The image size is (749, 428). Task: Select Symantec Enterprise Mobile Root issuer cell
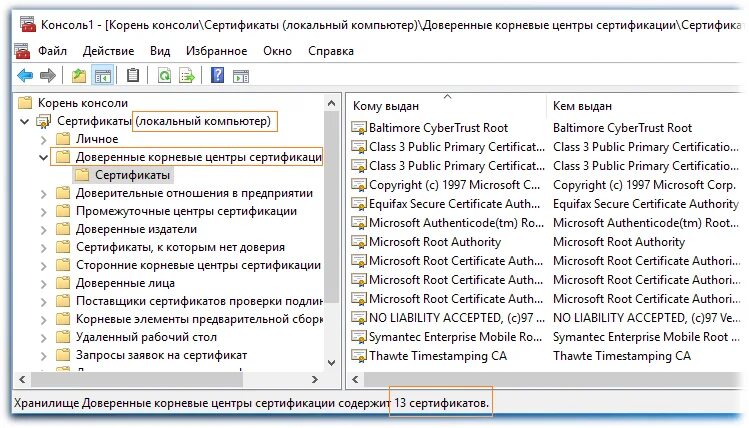647,337
